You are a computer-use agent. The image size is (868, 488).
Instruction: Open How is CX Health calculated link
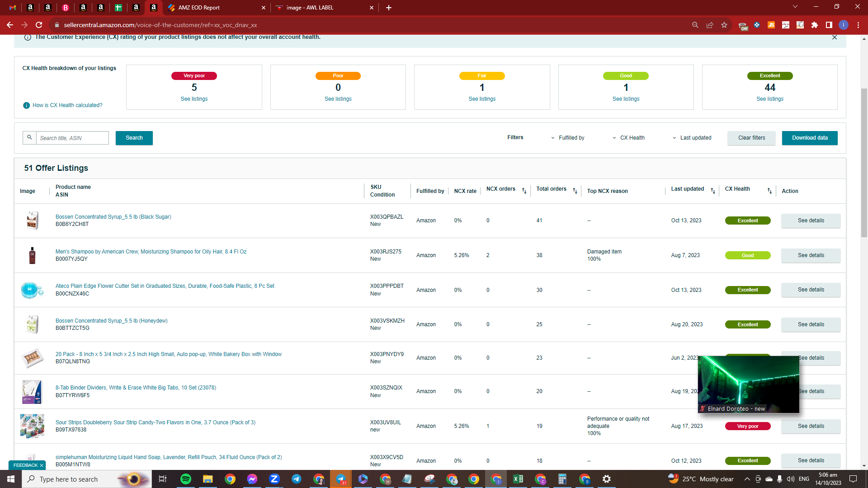[67, 105]
